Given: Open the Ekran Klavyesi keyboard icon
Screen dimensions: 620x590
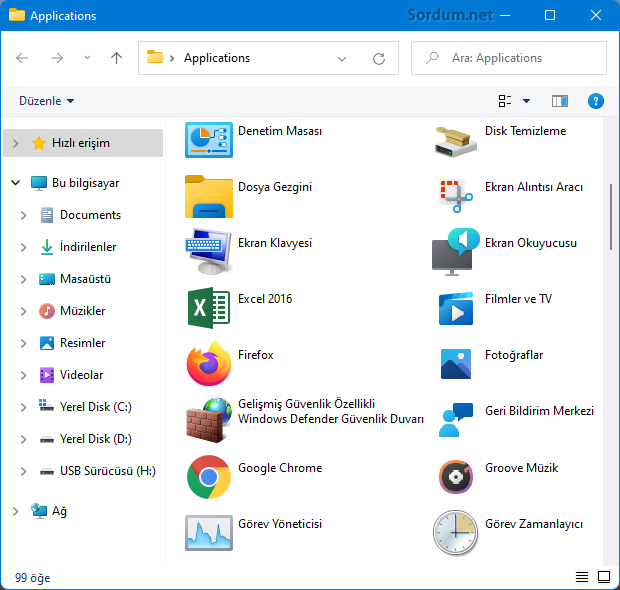Looking at the screenshot, I should tap(208, 252).
